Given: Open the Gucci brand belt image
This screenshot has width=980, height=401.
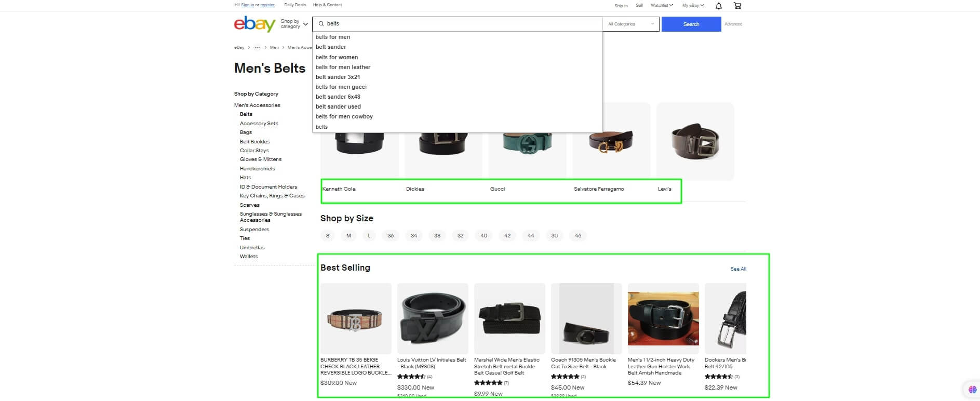Looking at the screenshot, I should tap(527, 142).
